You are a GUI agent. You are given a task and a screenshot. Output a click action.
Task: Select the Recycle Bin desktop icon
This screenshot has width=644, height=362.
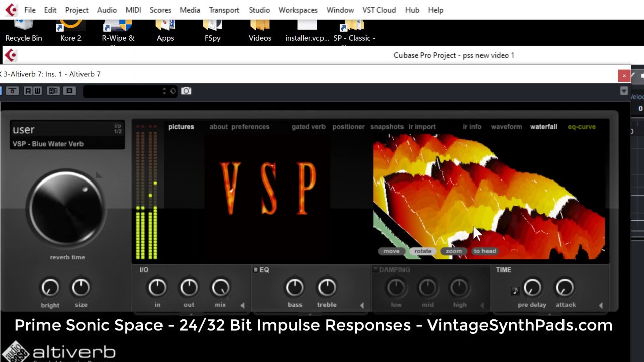coord(23,31)
